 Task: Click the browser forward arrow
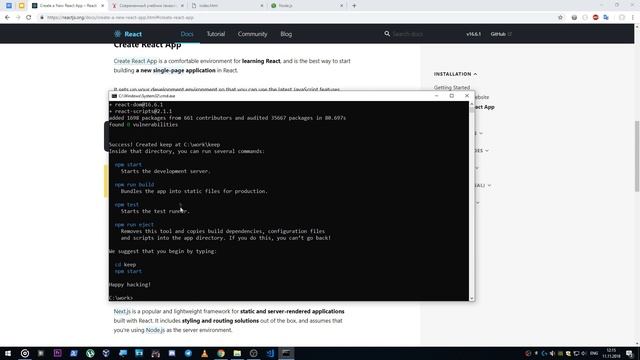(x=18, y=18)
